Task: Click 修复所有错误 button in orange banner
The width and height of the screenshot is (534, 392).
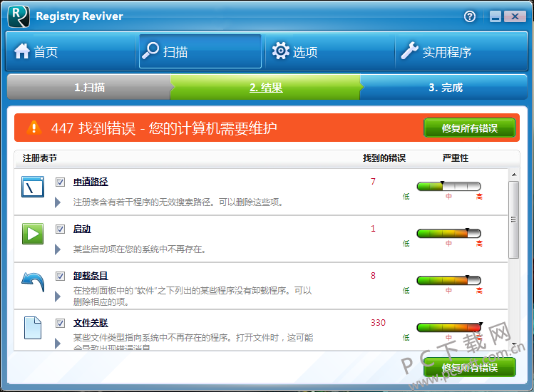Action: (470, 128)
